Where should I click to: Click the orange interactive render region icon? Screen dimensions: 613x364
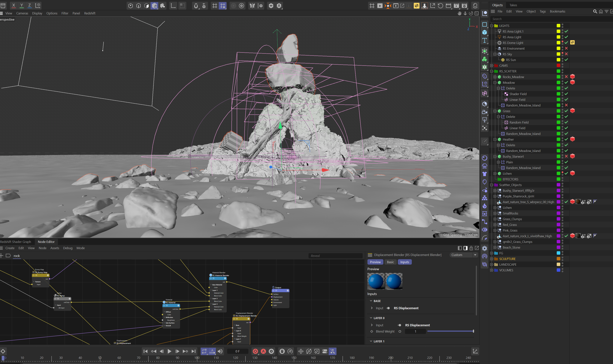coord(388,6)
